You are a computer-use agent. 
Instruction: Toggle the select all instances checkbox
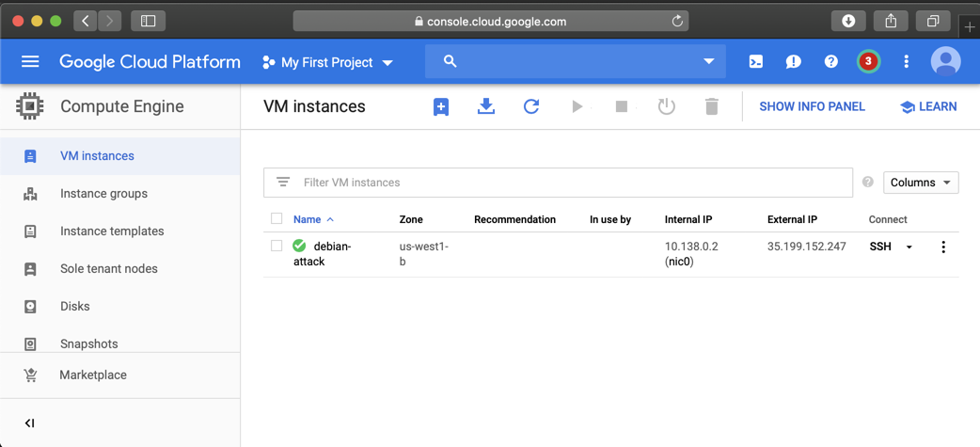pos(277,219)
